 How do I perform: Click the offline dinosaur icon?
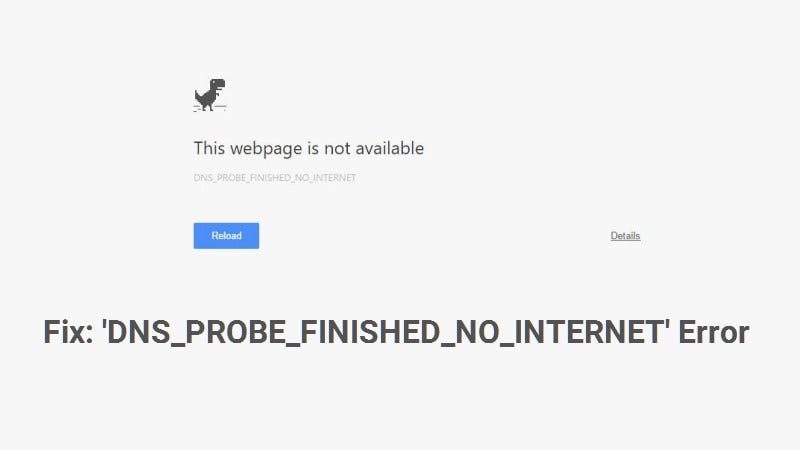click(x=210, y=95)
